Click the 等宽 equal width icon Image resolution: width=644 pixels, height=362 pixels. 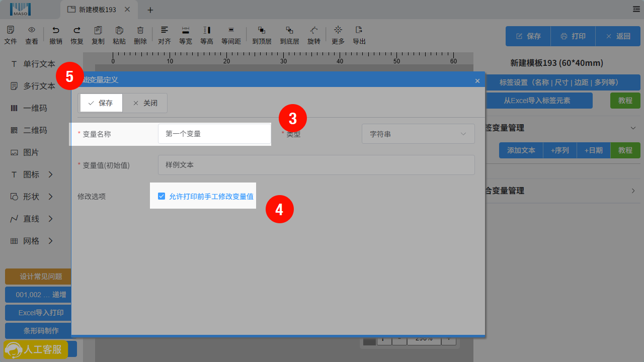point(186,30)
